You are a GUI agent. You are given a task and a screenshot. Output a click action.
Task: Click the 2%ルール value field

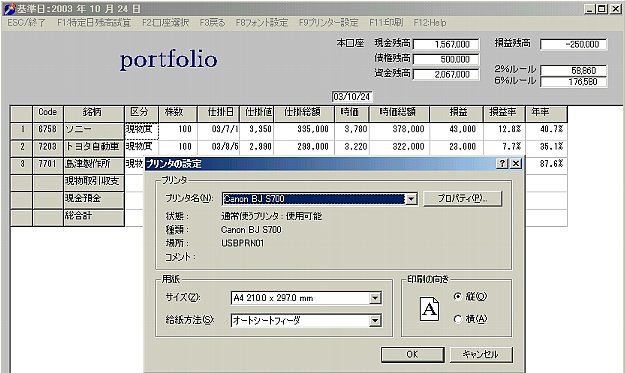click(x=574, y=71)
